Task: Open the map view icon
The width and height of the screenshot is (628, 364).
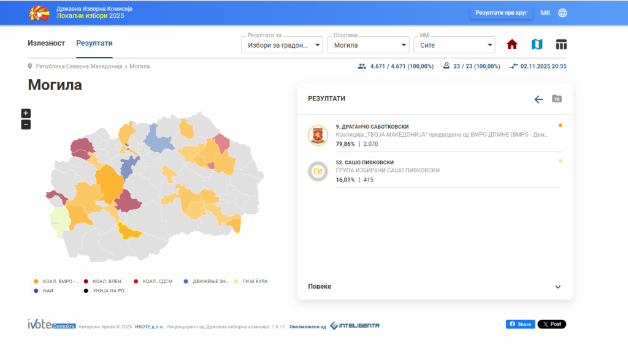Action: tap(537, 45)
